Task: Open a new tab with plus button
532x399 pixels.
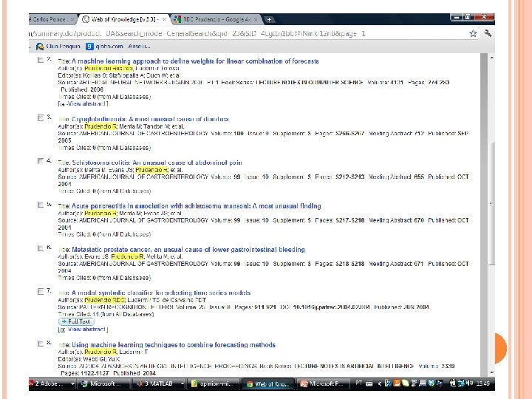Action: coord(269,20)
